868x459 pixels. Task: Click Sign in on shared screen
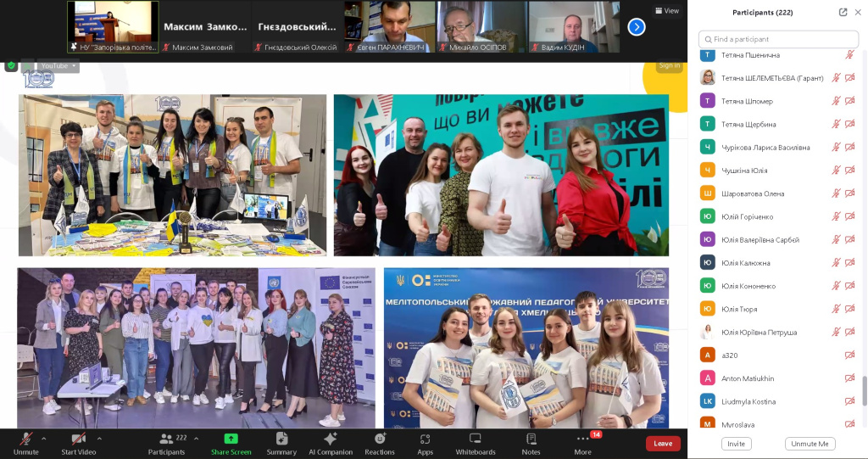tap(670, 65)
